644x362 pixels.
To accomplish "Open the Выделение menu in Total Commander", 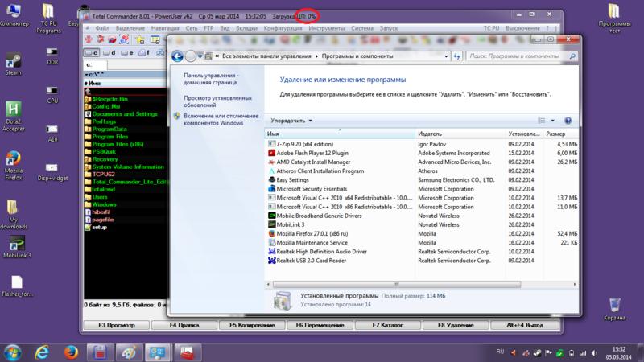I will 130,28.
